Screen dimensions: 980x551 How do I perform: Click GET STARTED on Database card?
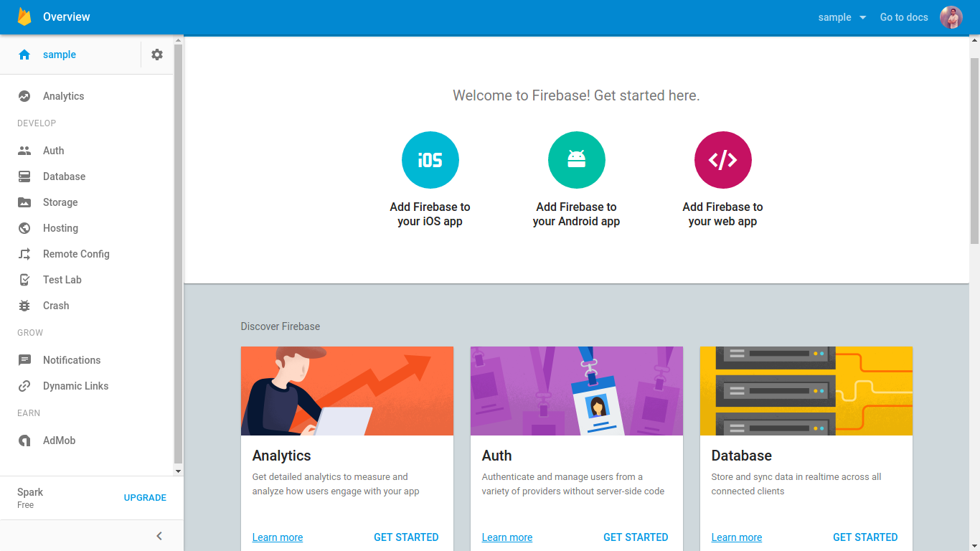coord(865,537)
